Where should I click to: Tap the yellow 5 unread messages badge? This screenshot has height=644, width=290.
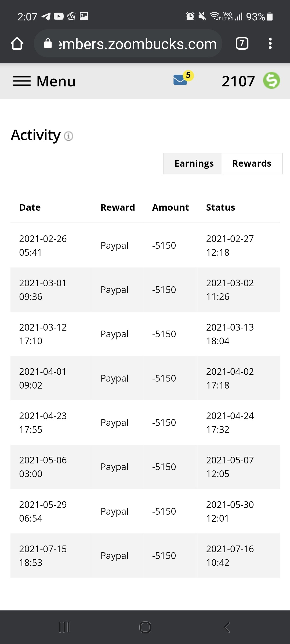pos(188,75)
